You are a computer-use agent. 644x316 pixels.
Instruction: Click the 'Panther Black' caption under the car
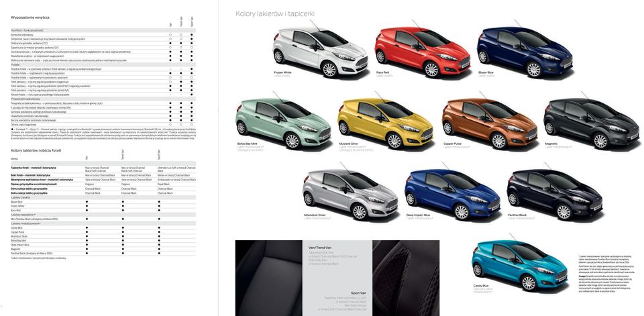point(517,215)
